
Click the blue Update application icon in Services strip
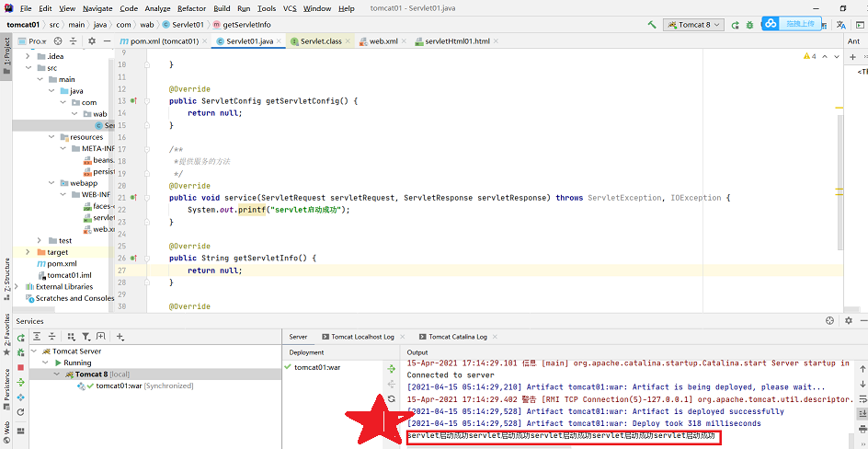[20, 397]
